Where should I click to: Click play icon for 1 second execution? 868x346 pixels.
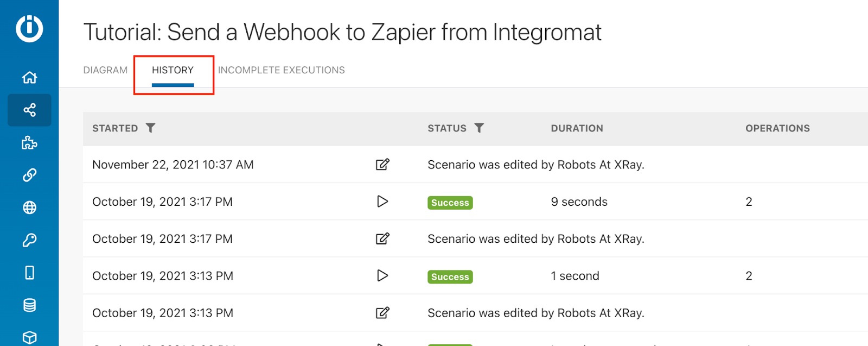click(382, 275)
